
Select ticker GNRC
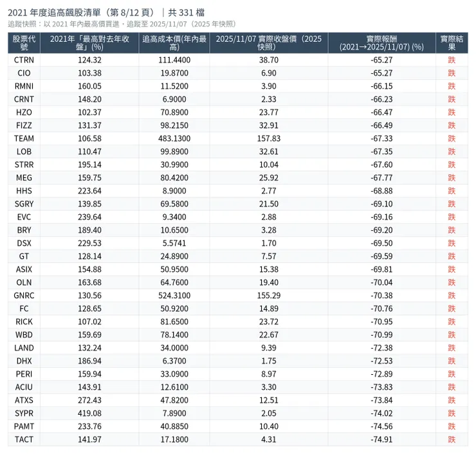tap(24, 296)
